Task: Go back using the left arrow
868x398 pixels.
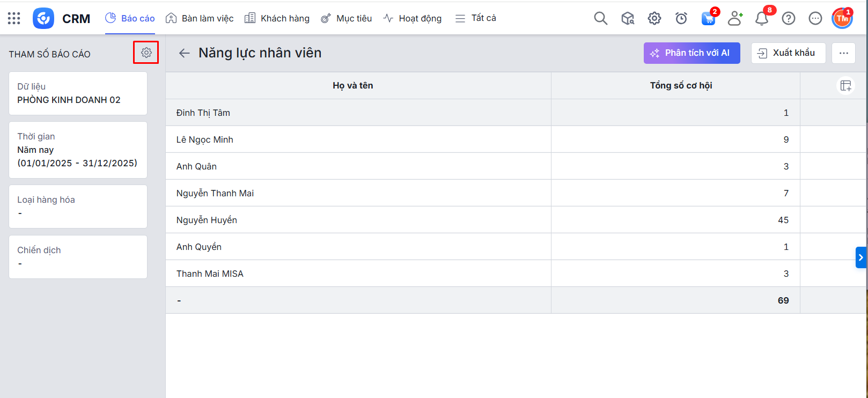Action: (184, 53)
